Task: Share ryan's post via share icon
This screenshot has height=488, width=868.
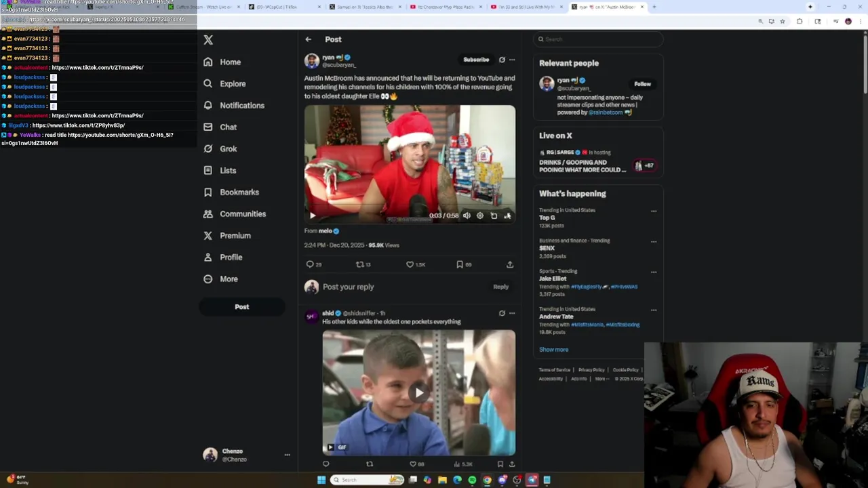Action: point(510,264)
